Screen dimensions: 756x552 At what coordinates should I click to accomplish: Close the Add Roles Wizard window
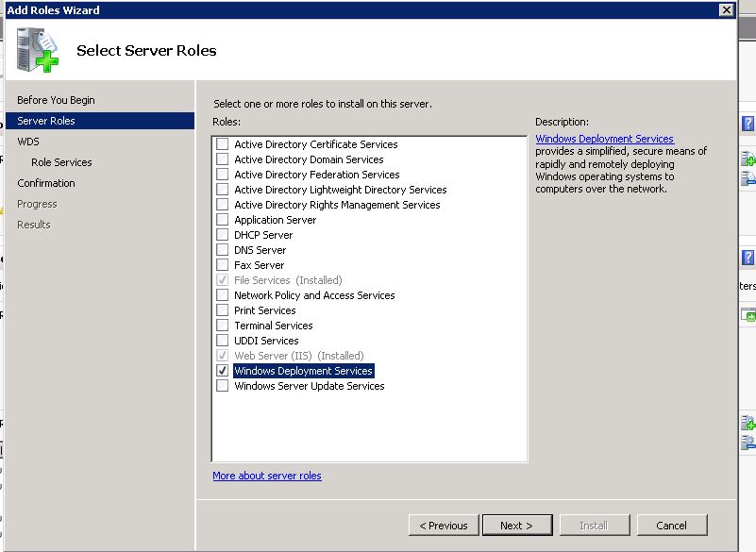726,9
